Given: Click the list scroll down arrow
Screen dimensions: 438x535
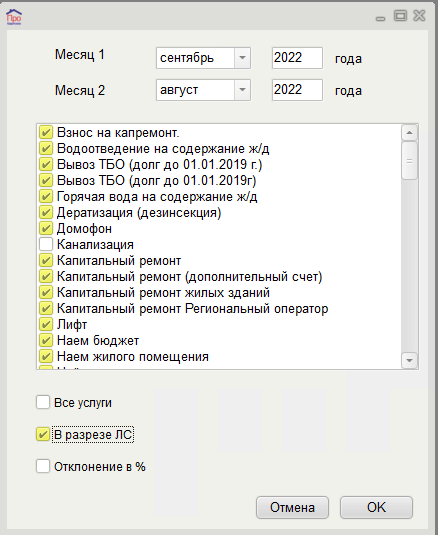Looking at the screenshot, I should pyautogui.click(x=410, y=360).
